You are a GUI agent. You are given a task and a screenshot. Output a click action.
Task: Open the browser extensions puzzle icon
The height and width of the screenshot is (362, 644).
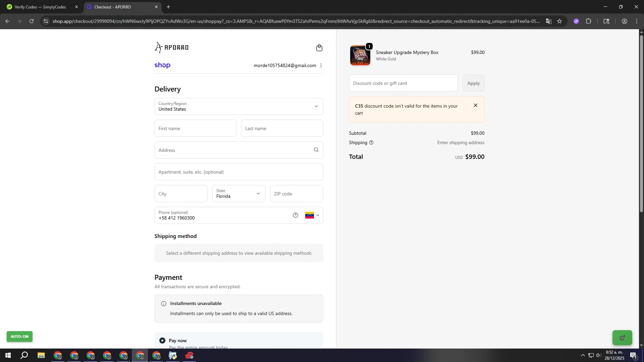[589, 21]
